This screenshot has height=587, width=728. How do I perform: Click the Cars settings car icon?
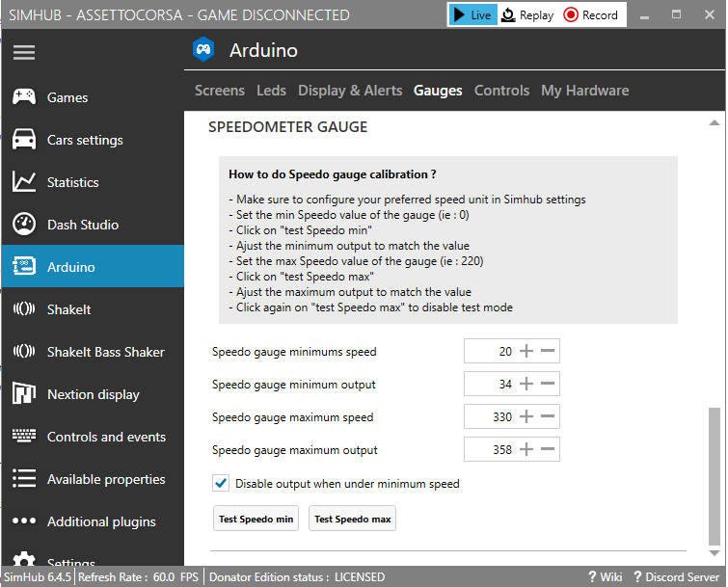pyautogui.click(x=24, y=140)
